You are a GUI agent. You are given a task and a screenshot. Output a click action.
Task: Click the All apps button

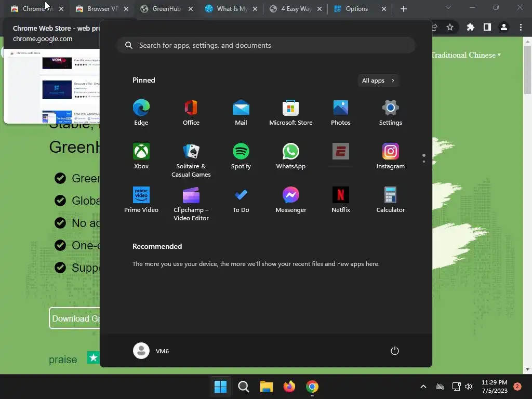click(378, 81)
